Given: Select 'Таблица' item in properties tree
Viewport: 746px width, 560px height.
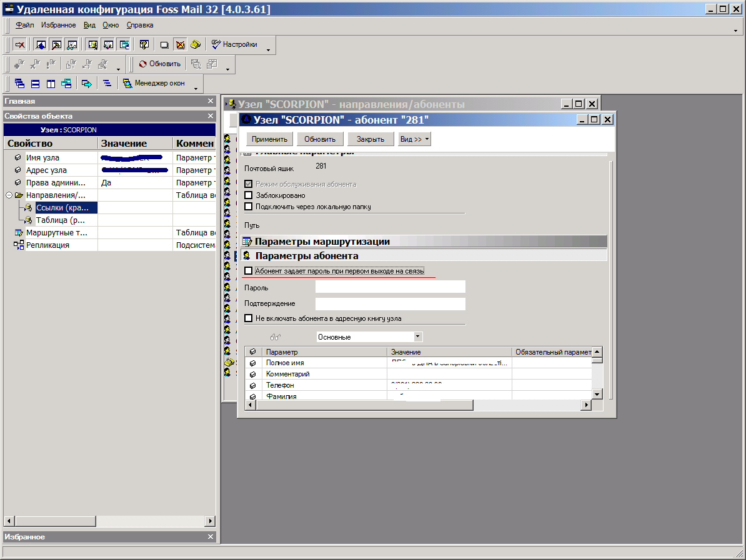Looking at the screenshot, I should (x=61, y=220).
